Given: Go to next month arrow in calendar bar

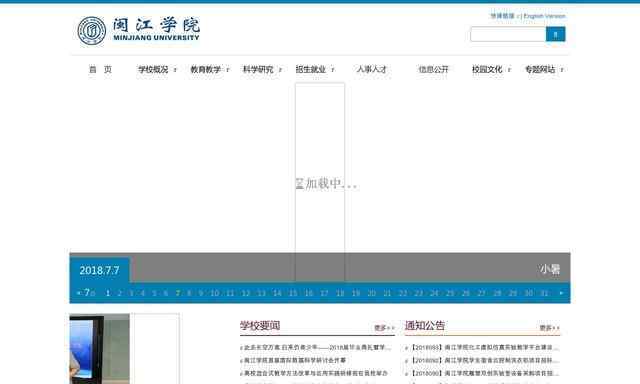Looking at the screenshot, I should tap(561, 293).
